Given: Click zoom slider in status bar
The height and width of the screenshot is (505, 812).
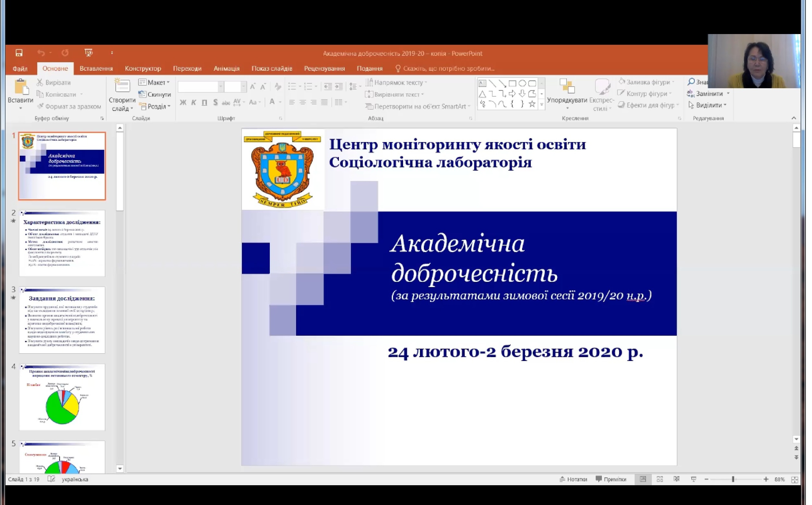Looking at the screenshot, I should point(733,479).
